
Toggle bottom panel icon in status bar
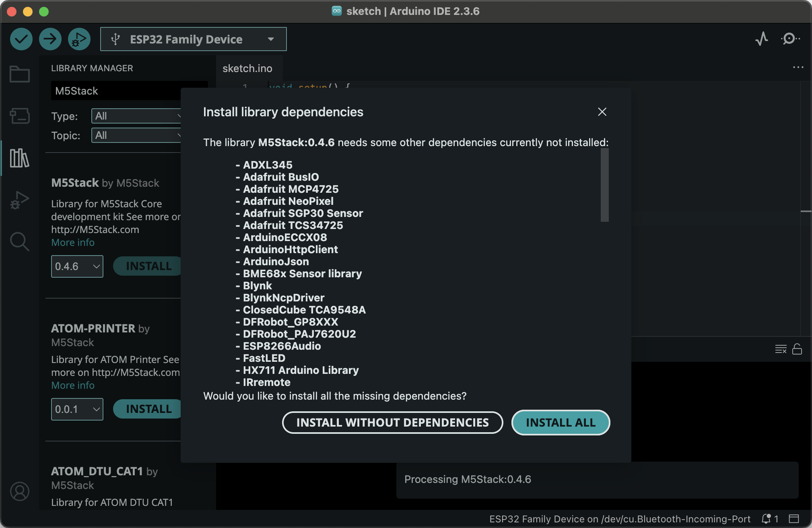click(x=793, y=519)
